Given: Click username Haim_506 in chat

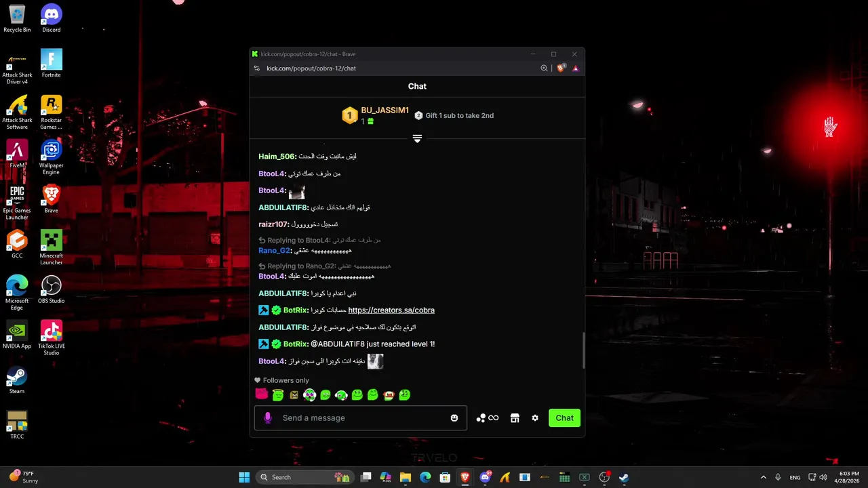Looking at the screenshot, I should coord(277,157).
